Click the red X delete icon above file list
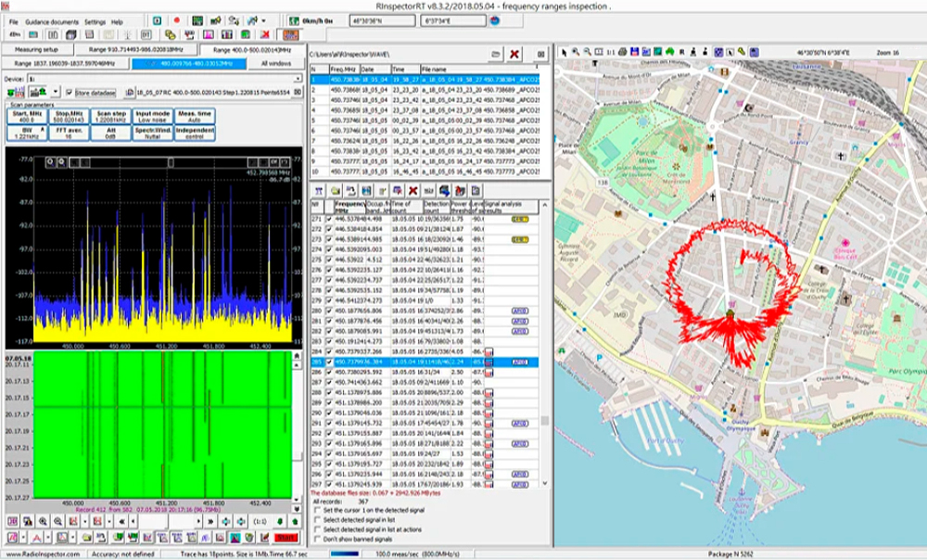 tap(515, 55)
